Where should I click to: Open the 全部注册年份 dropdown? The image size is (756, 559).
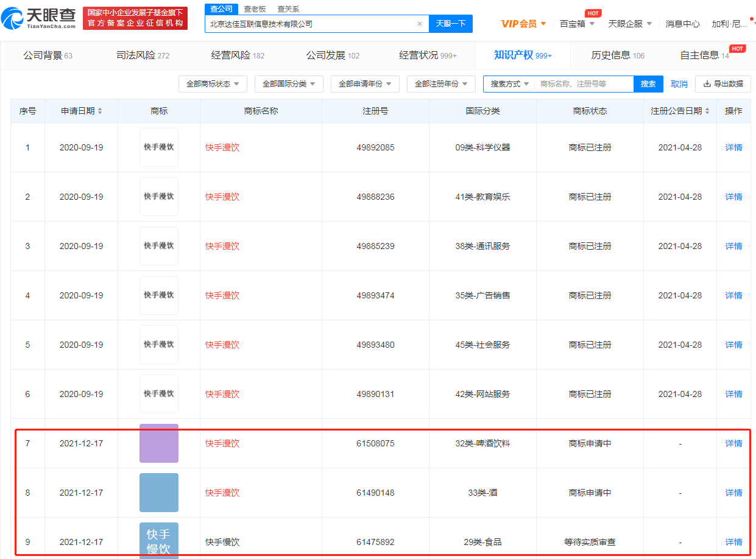441,84
